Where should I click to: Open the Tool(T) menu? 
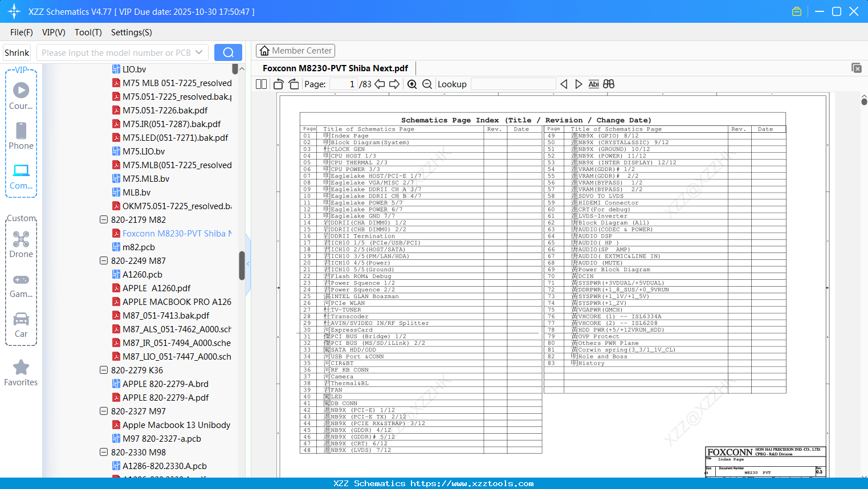(x=88, y=32)
